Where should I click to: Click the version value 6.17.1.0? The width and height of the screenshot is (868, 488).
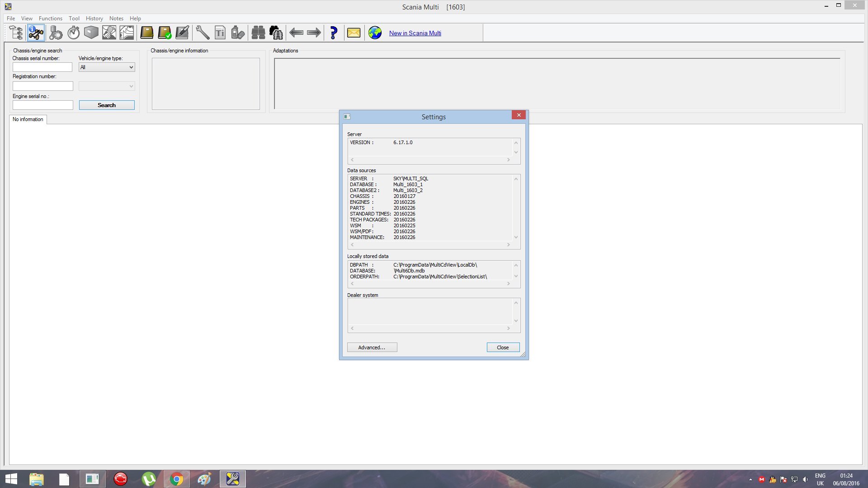[x=403, y=143]
